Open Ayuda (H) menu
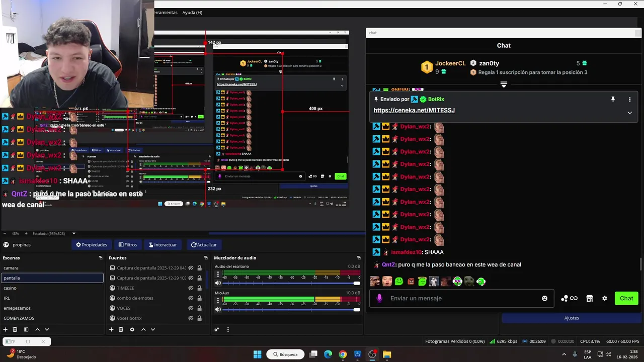 (x=192, y=13)
